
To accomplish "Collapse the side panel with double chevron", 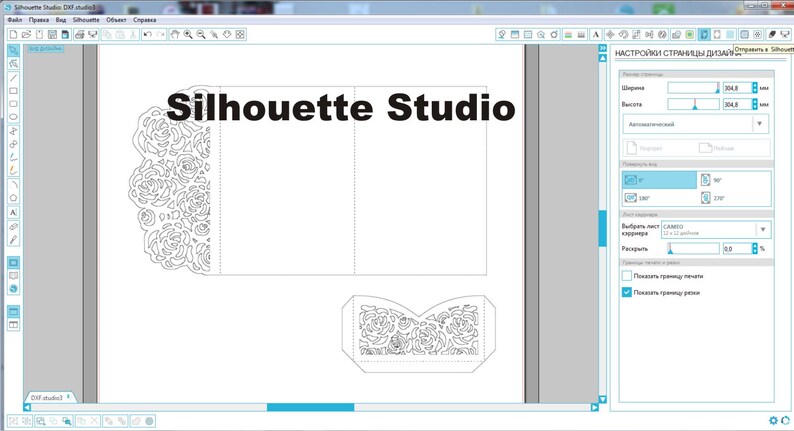I will click(603, 48).
